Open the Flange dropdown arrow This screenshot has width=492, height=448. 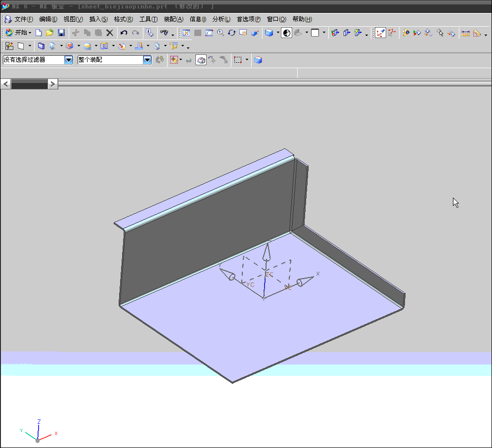click(61, 46)
